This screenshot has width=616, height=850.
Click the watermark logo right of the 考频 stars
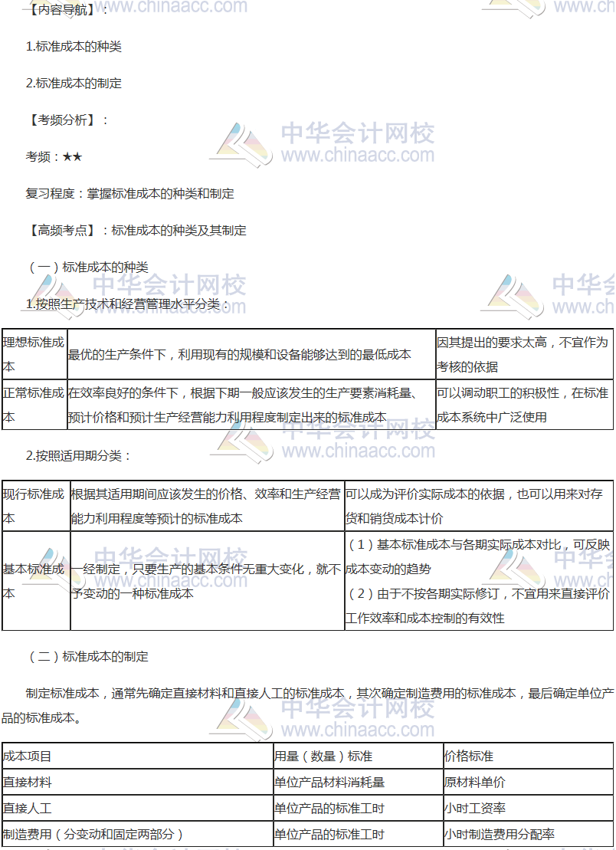pyautogui.click(x=241, y=144)
